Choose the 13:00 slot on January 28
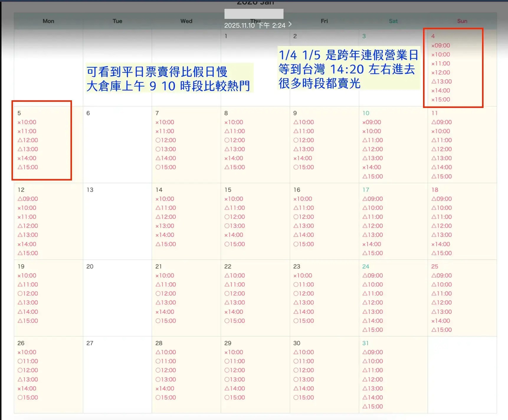This screenshot has width=508, height=420. click(x=166, y=380)
